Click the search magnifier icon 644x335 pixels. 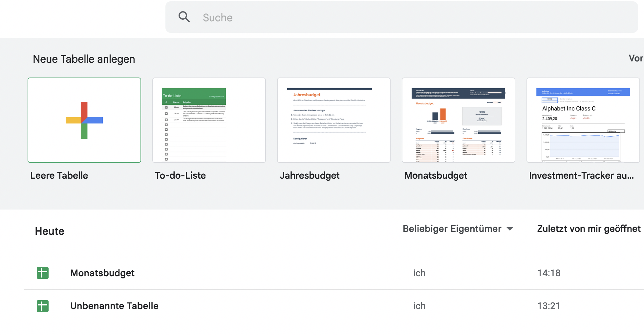(x=184, y=17)
